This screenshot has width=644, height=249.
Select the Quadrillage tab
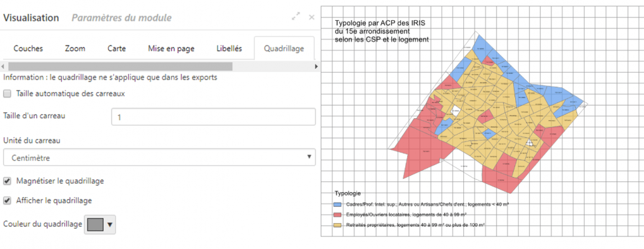[x=284, y=48]
